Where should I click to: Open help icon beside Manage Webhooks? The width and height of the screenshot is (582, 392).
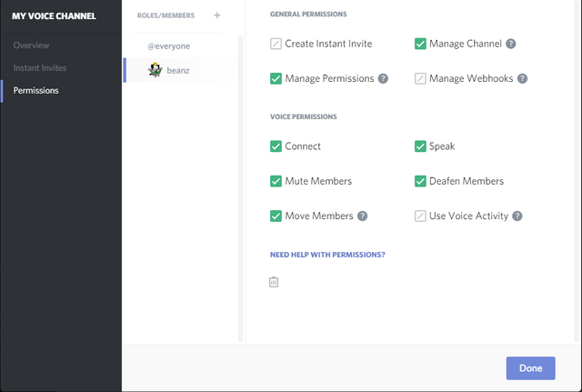(522, 79)
